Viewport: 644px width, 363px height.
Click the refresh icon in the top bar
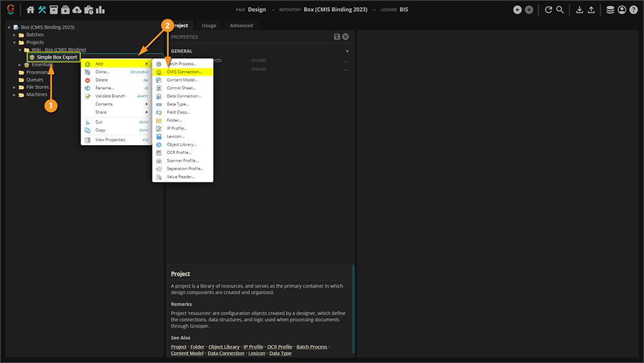548,10
